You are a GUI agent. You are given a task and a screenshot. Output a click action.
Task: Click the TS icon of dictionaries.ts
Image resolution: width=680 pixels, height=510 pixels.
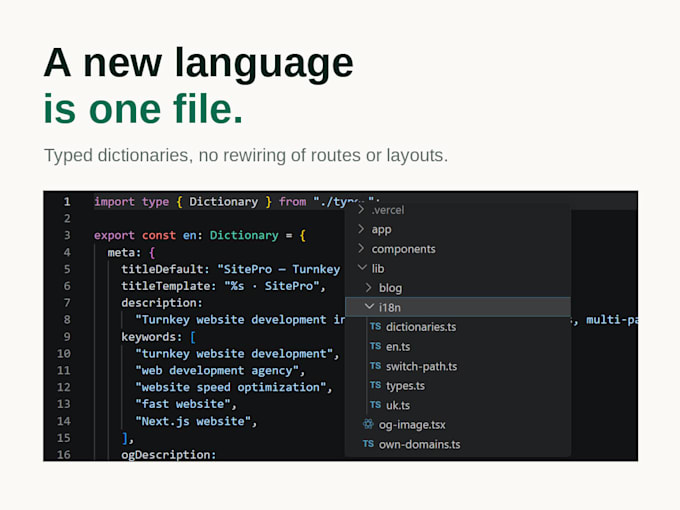click(x=376, y=326)
